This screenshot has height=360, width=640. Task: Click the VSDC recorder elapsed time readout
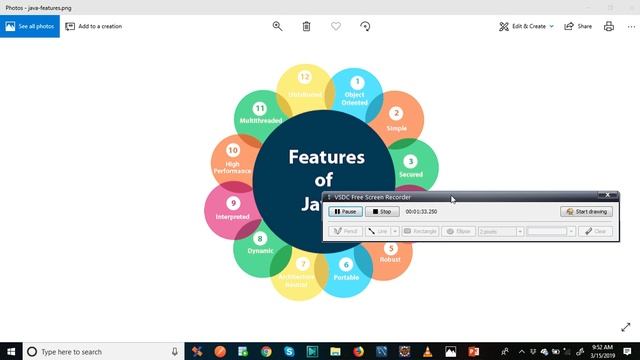(x=421, y=211)
